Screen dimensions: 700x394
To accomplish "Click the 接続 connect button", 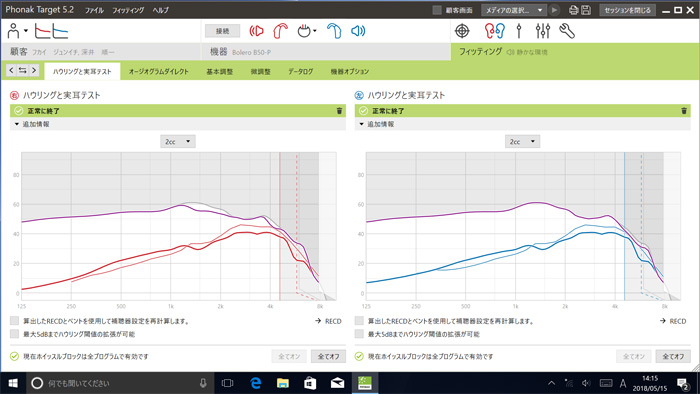I will click(222, 31).
